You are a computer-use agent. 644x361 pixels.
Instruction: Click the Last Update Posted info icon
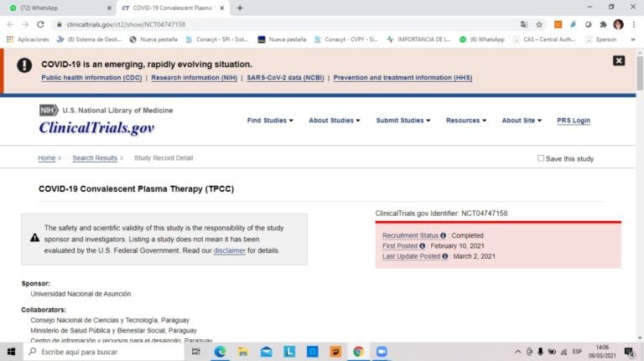444,256
